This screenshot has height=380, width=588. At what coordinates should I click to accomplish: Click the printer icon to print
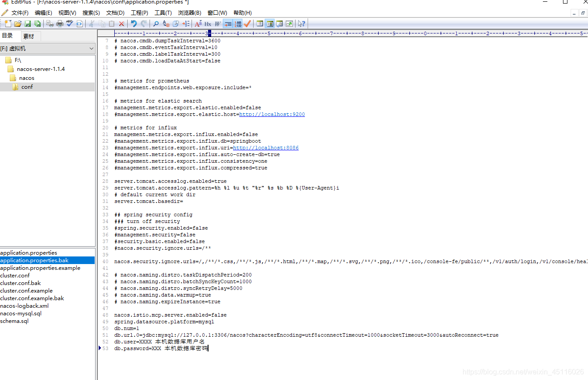tap(59, 24)
